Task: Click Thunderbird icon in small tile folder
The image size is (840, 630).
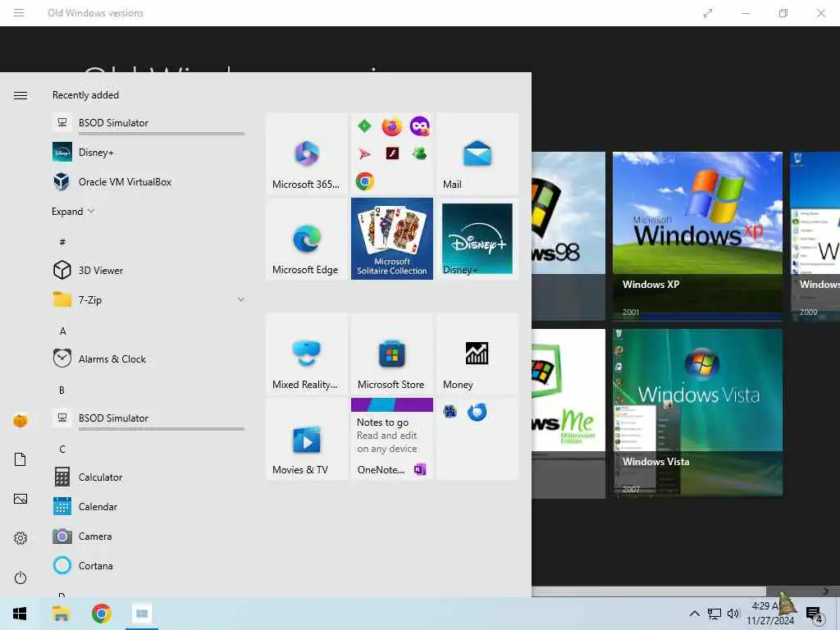Action: point(477,412)
